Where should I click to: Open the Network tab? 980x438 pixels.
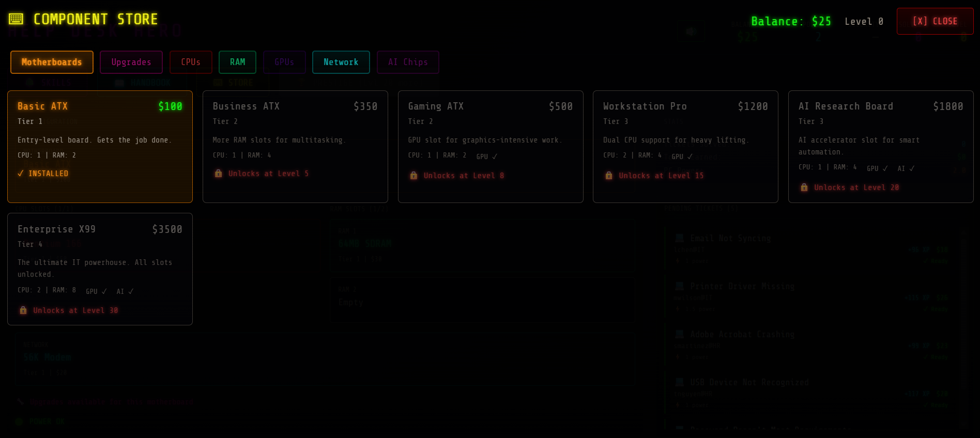(x=341, y=62)
